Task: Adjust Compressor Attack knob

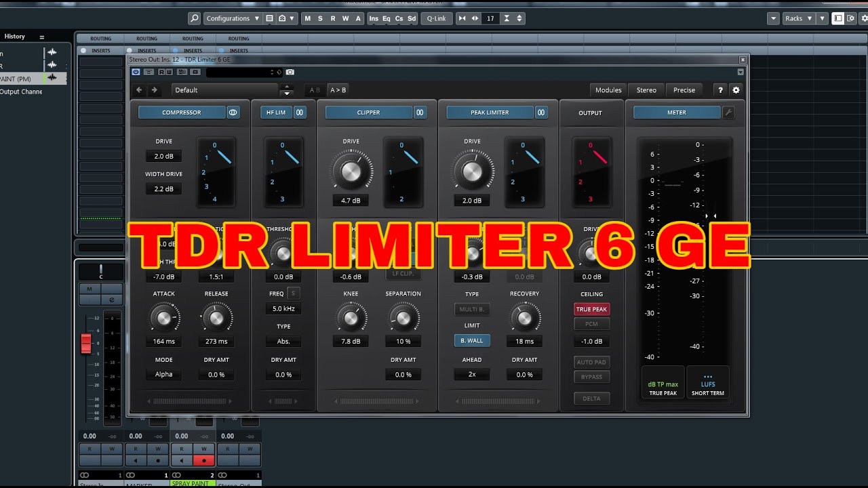Action: [x=163, y=317]
